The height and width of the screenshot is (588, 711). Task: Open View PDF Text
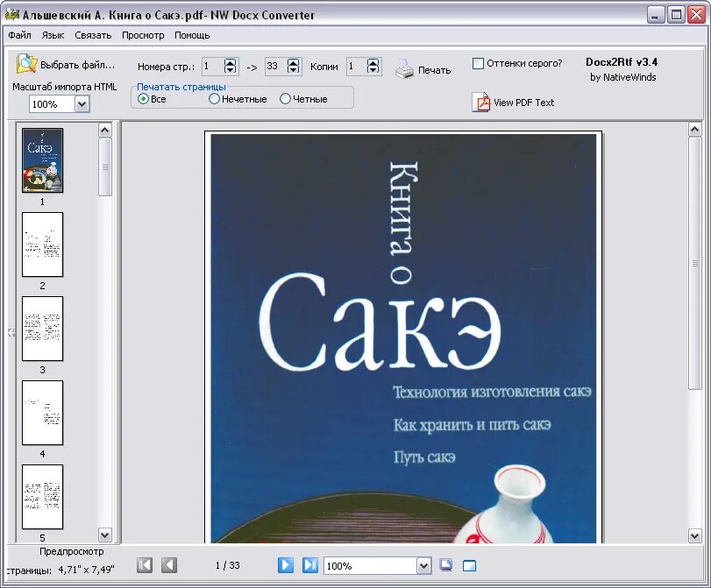[x=513, y=103]
